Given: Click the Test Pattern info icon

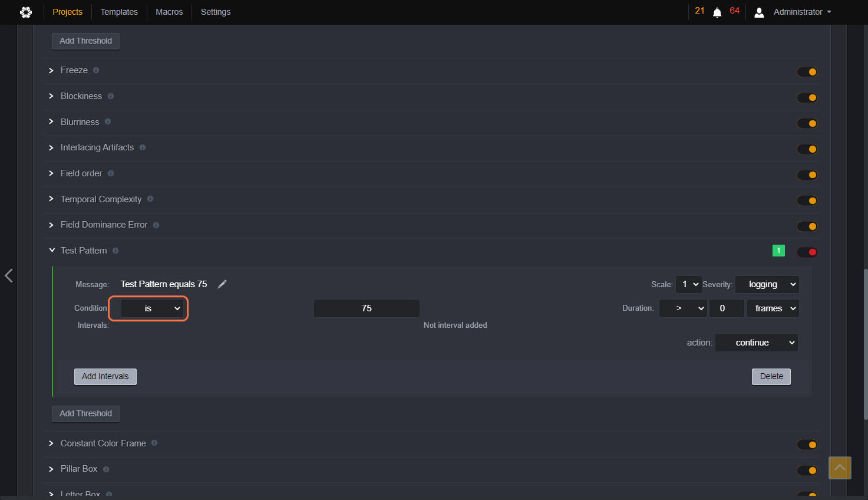Looking at the screenshot, I should tap(115, 251).
